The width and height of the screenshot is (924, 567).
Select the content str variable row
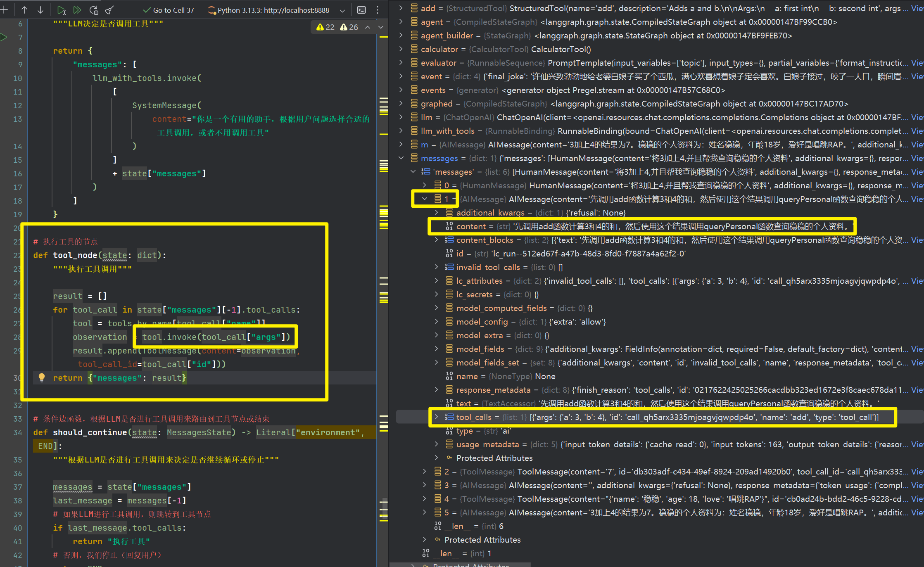[x=471, y=226]
